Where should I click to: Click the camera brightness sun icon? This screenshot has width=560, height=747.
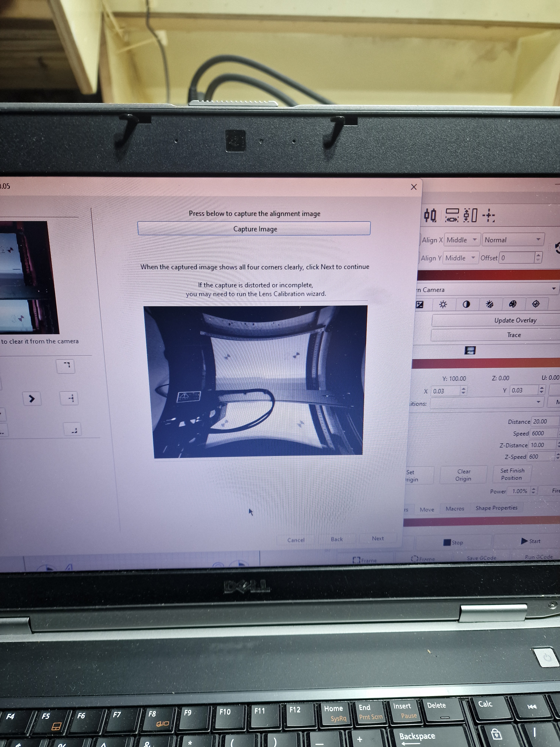click(x=443, y=305)
